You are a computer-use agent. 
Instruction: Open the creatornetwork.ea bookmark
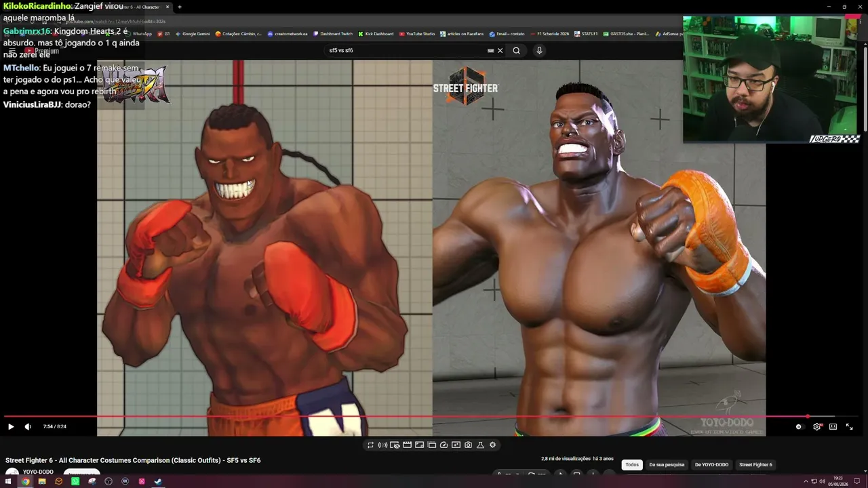[x=288, y=33]
